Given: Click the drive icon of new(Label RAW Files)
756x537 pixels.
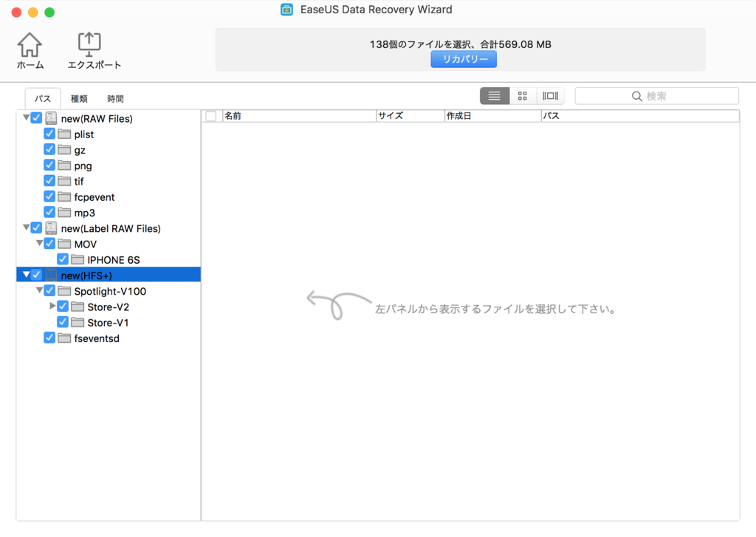Looking at the screenshot, I should click(x=51, y=228).
